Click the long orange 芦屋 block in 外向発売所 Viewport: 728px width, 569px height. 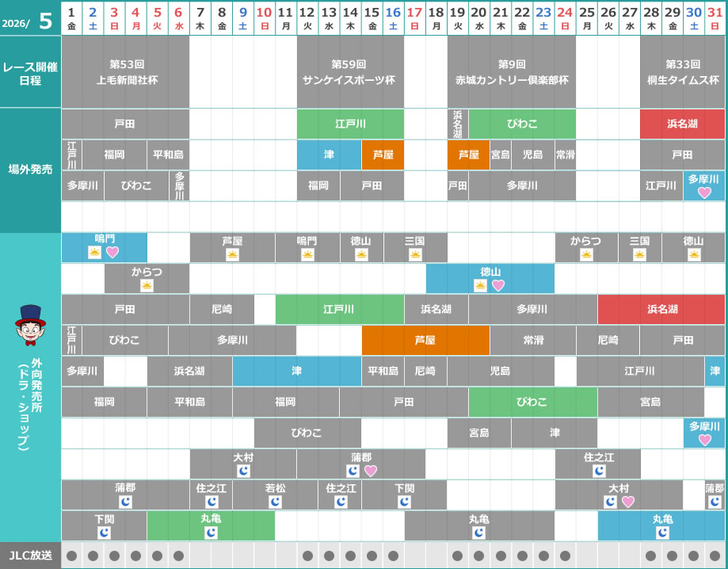click(x=425, y=340)
